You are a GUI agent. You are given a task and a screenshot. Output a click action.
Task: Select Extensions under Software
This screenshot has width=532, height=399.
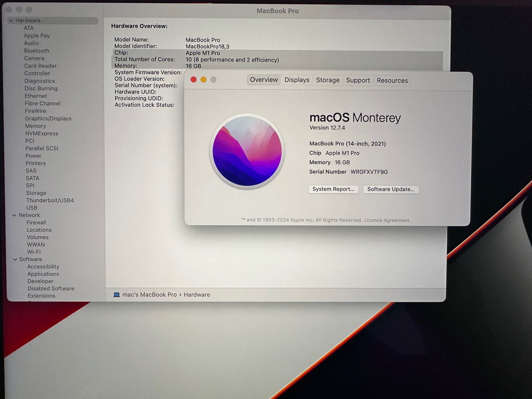(x=41, y=296)
